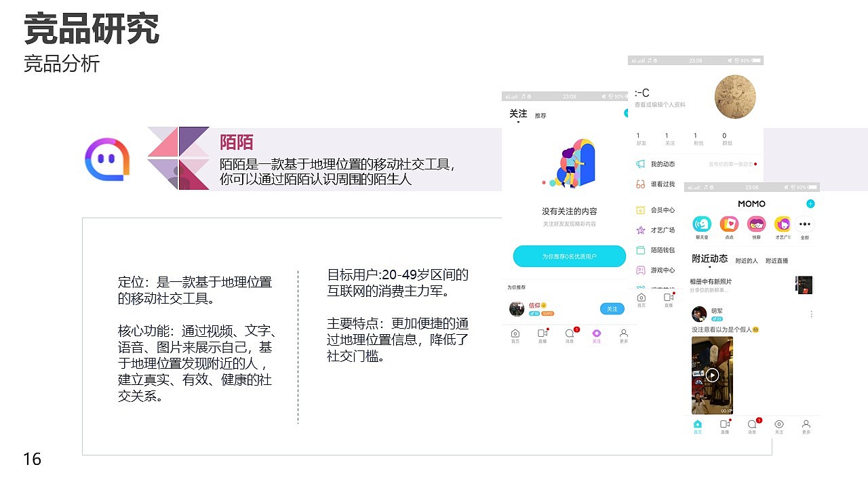Tap the 直播 icon on the follow screen's bottom bar
The image size is (868, 488).
point(542,335)
